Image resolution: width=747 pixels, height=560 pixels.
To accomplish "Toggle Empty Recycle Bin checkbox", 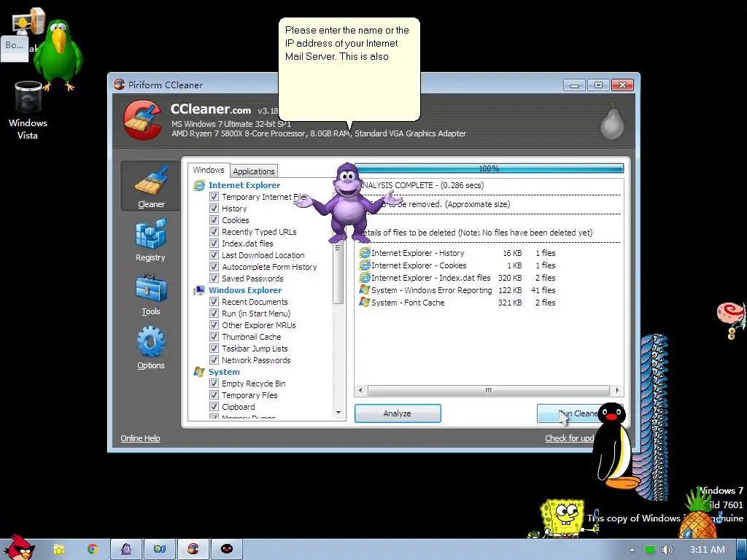I will coord(214,384).
